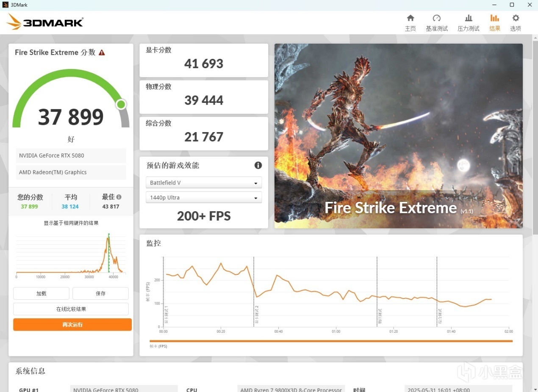Click the green 您的分数 value 37 899
The height and width of the screenshot is (392, 538).
29,207
